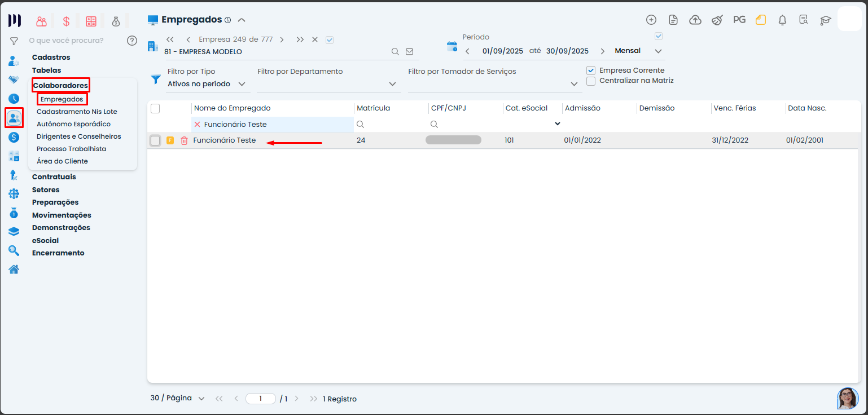This screenshot has height=415, width=868.
Task: Expand the Mensal period dropdown
Action: click(638, 51)
